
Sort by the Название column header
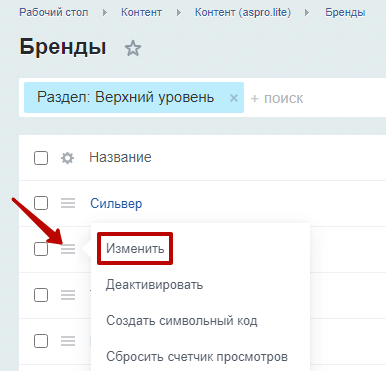tap(120, 157)
